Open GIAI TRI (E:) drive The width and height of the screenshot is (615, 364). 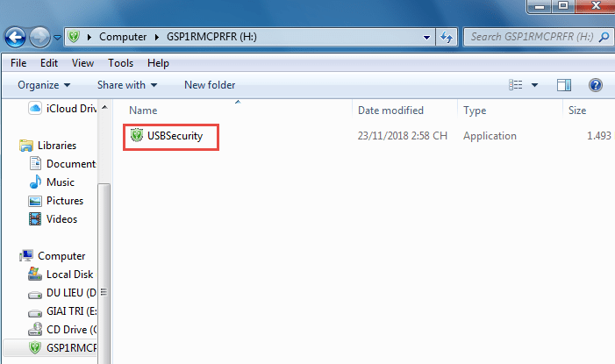(x=71, y=311)
